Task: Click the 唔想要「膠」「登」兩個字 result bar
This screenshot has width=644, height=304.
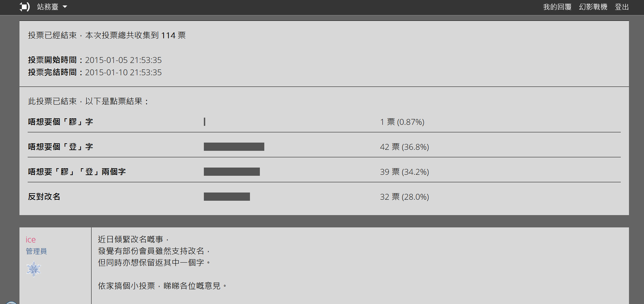Action: click(x=232, y=172)
